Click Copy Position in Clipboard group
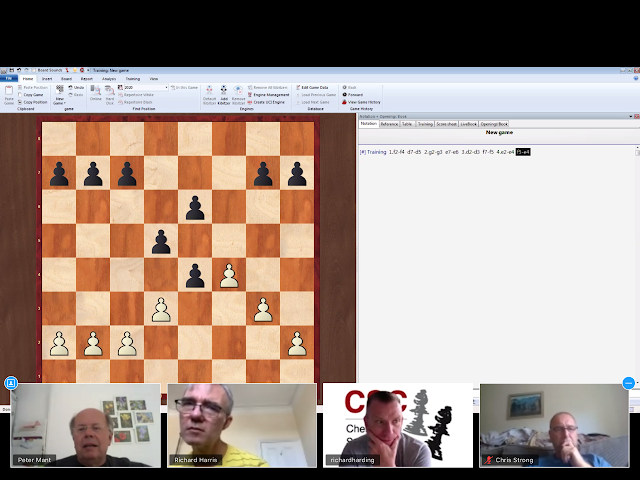 click(x=33, y=102)
